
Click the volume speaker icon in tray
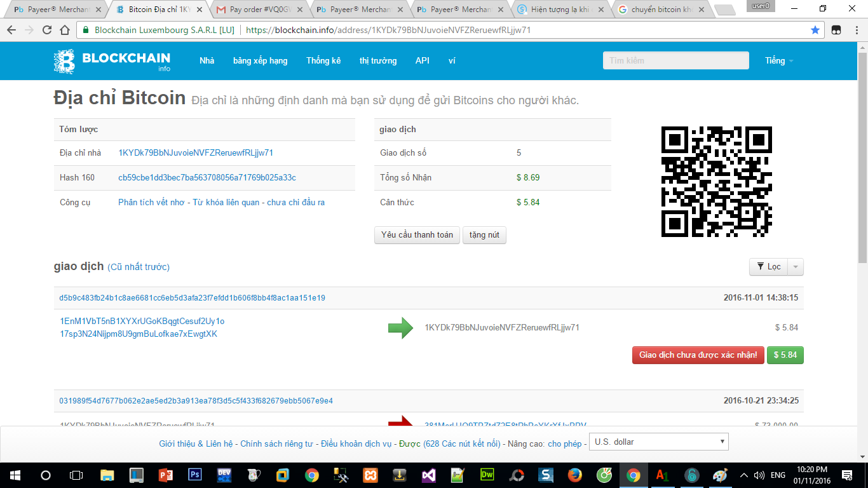(x=759, y=475)
